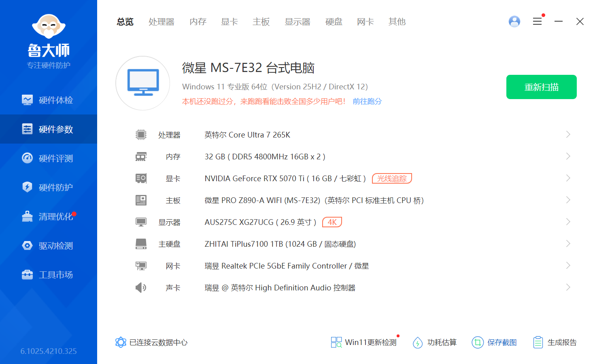This screenshot has height=364, width=595.
Task: Start 驱动检测 driver detection
Action: [48, 245]
